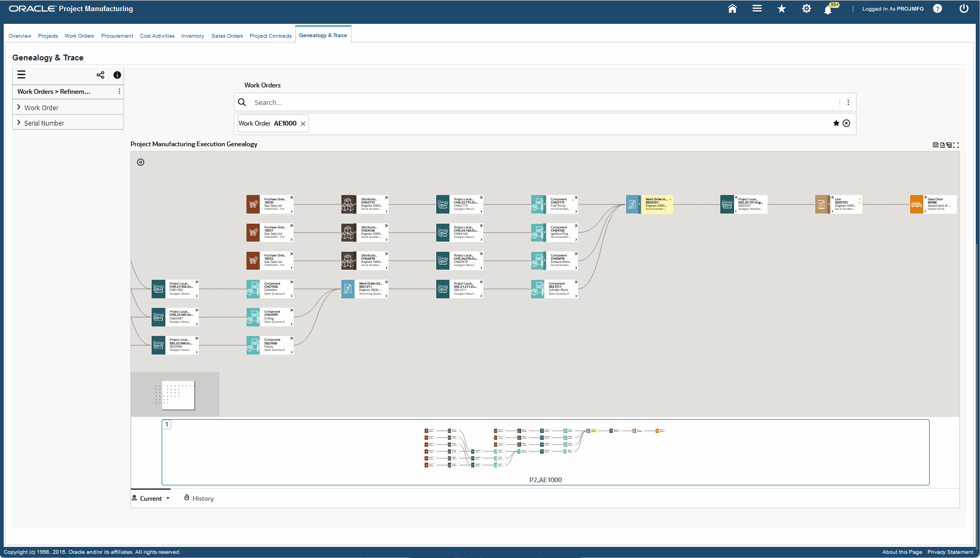Image resolution: width=980 pixels, height=558 pixels.
Task: Open Favorites star in the header
Action: tap(782, 8)
